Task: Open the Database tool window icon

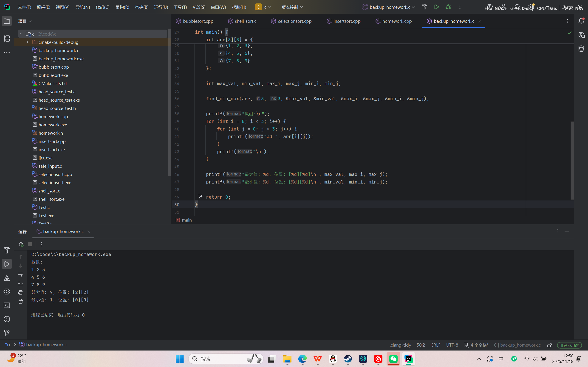Action: 581,49
